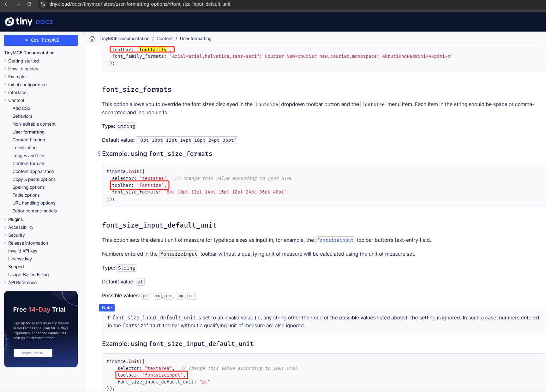Expand the Accessibility section
The width and height of the screenshot is (546, 392).
coord(5,227)
